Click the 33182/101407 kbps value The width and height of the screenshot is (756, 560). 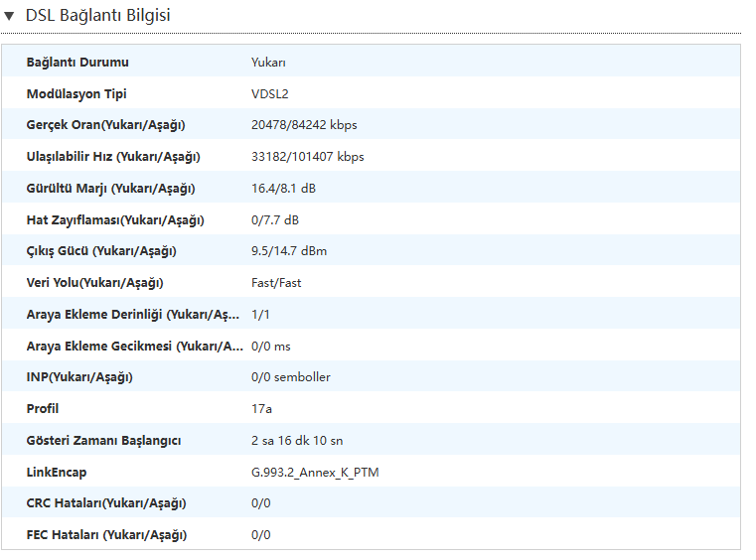coord(308,157)
